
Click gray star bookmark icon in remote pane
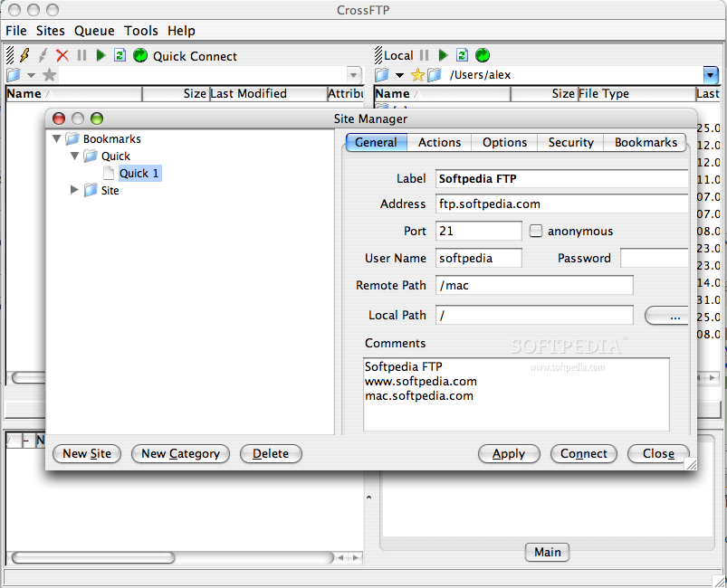[49, 74]
